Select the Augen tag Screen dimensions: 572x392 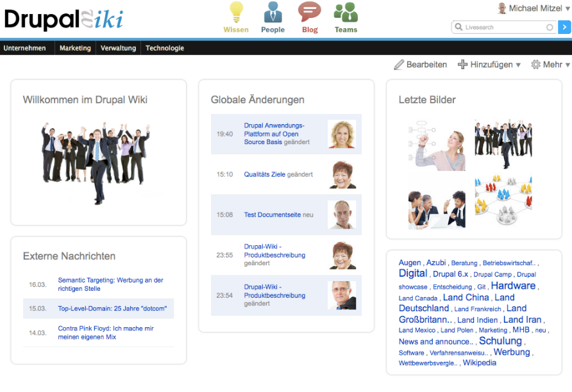(410, 263)
